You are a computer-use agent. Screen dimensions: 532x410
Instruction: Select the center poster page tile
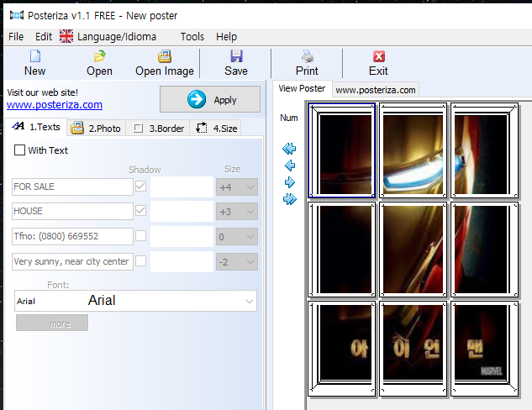tap(413, 250)
